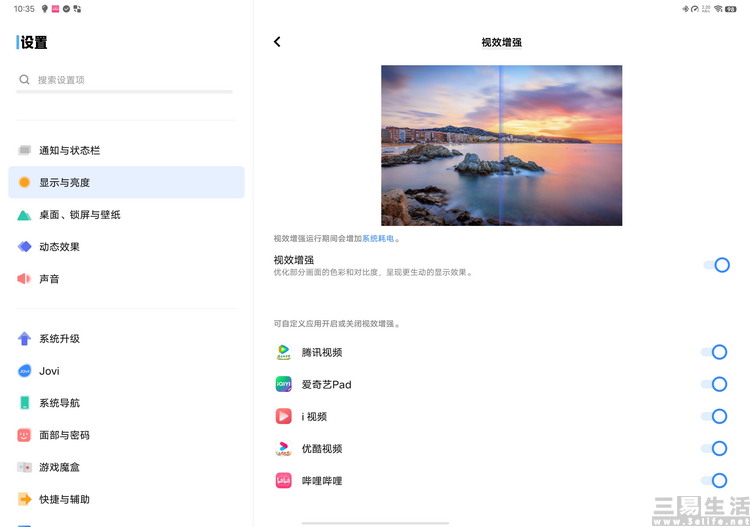Click the 系统升级 arrow icon
The image size is (750, 527).
pyautogui.click(x=24, y=339)
